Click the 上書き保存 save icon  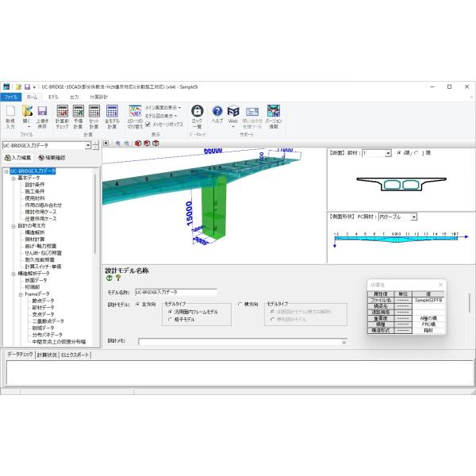pyautogui.click(x=42, y=116)
